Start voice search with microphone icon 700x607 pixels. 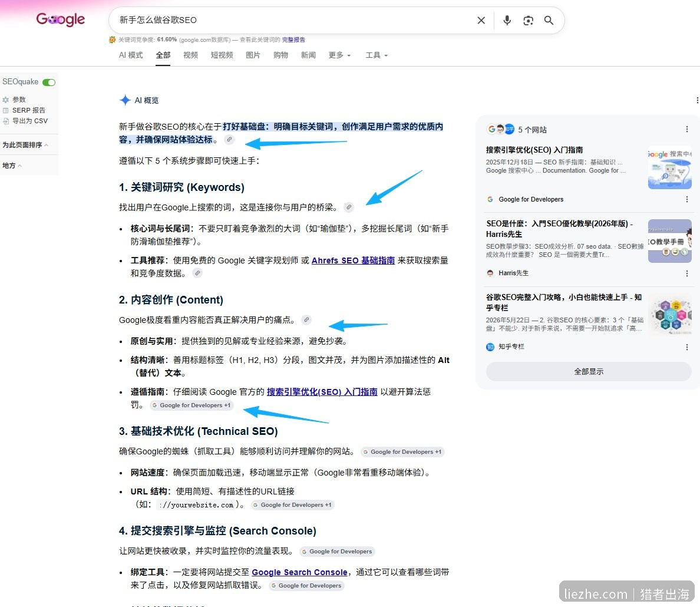click(507, 20)
